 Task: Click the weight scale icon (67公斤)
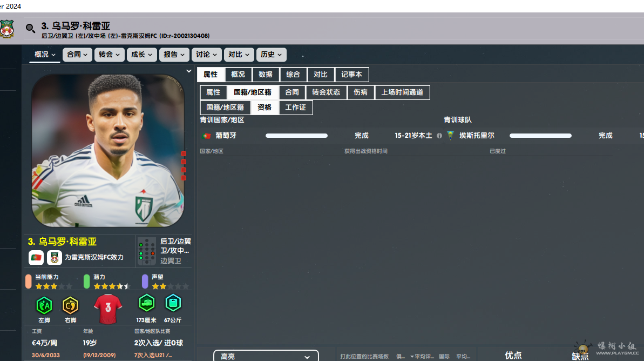pyautogui.click(x=173, y=303)
